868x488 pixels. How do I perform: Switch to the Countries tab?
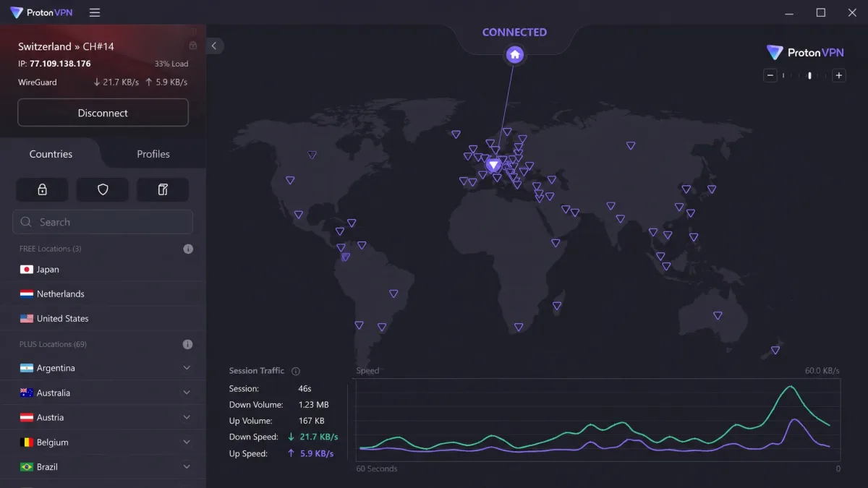tap(51, 154)
